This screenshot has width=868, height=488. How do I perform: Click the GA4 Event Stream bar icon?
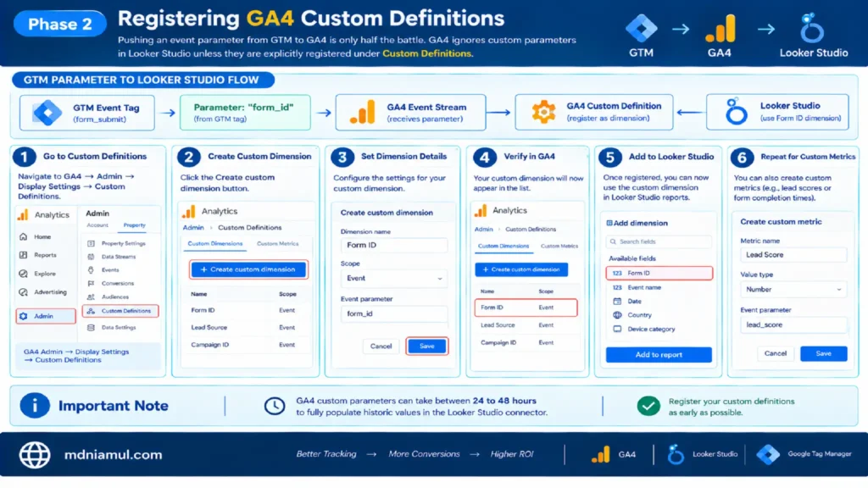[363, 113]
